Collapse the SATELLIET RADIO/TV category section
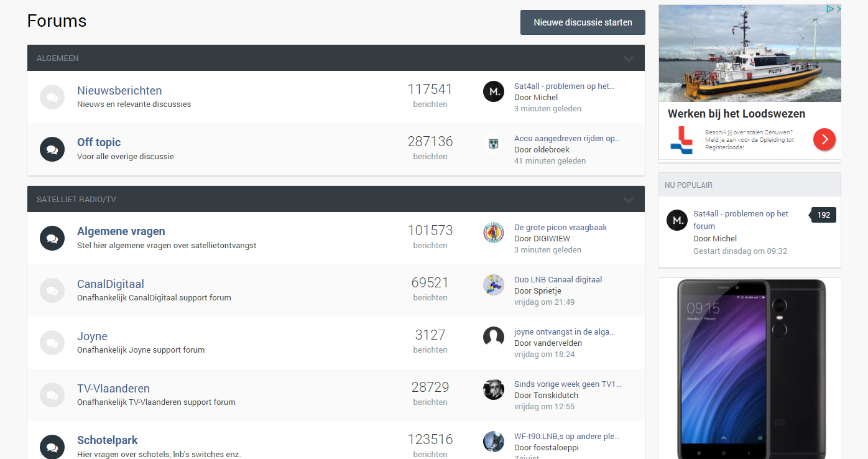The width and height of the screenshot is (868, 459). pos(629,200)
